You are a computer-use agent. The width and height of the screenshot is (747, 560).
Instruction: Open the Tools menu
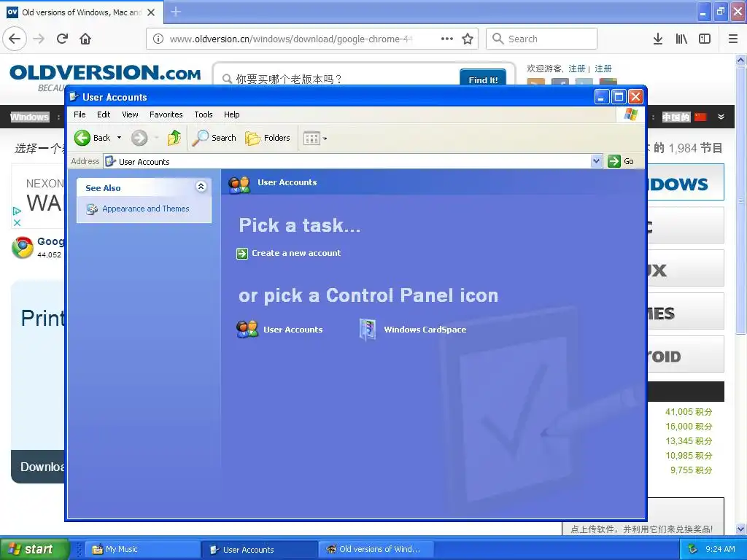point(204,114)
